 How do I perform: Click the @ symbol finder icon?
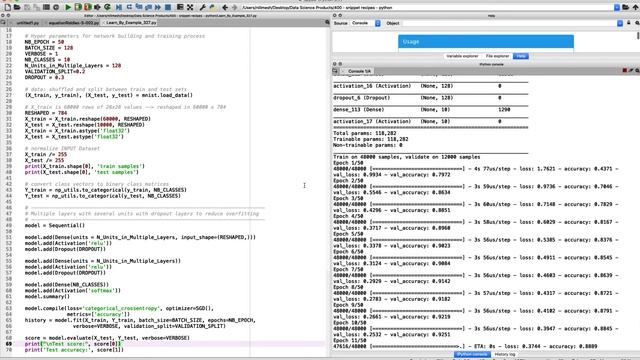coord(56,7)
